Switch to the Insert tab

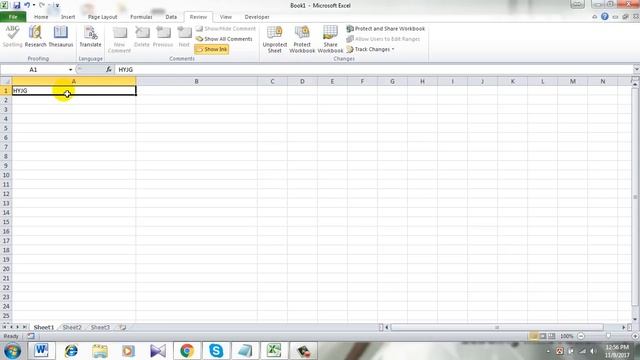[x=68, y=17]
